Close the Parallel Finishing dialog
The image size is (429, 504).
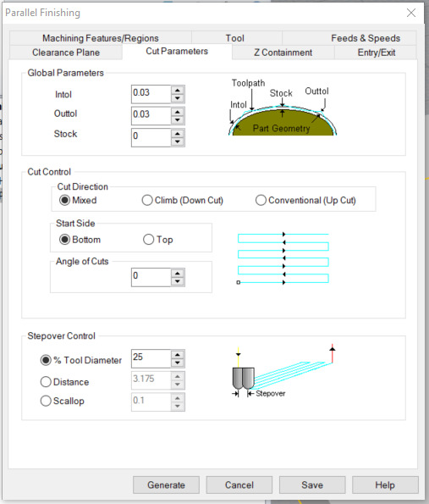(x=411, y=13)
